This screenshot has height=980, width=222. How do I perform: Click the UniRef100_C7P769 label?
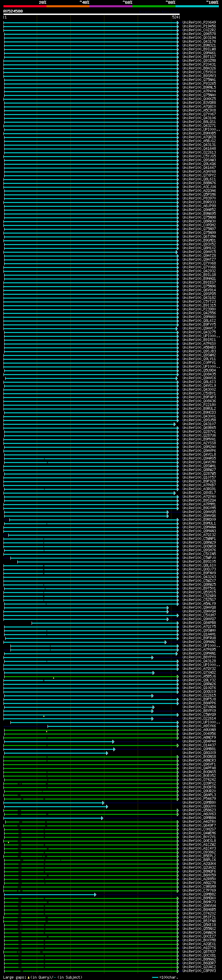199,891
